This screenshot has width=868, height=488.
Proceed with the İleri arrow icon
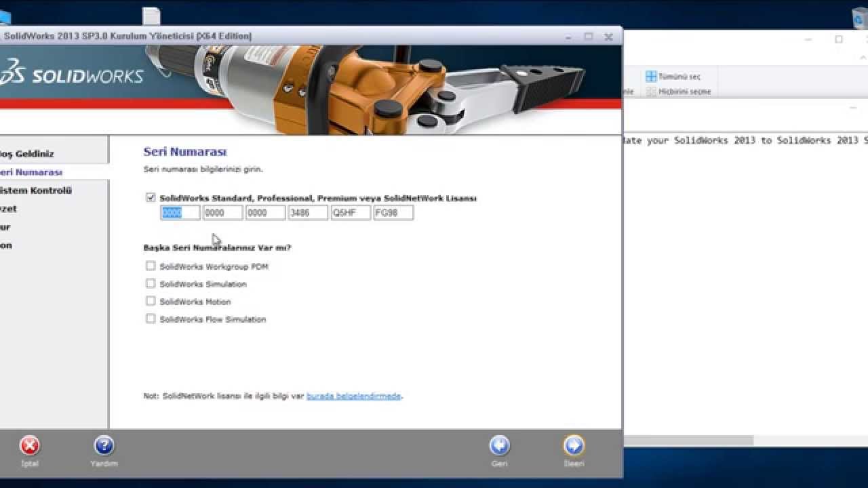coord(574,445)
